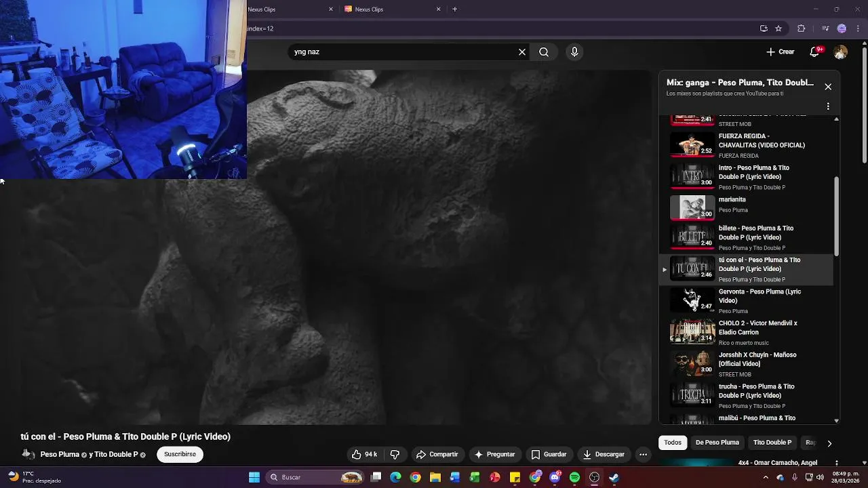Bookmark this page with star icon
Viewport: 868px width, 488px height.
(778, 28)
